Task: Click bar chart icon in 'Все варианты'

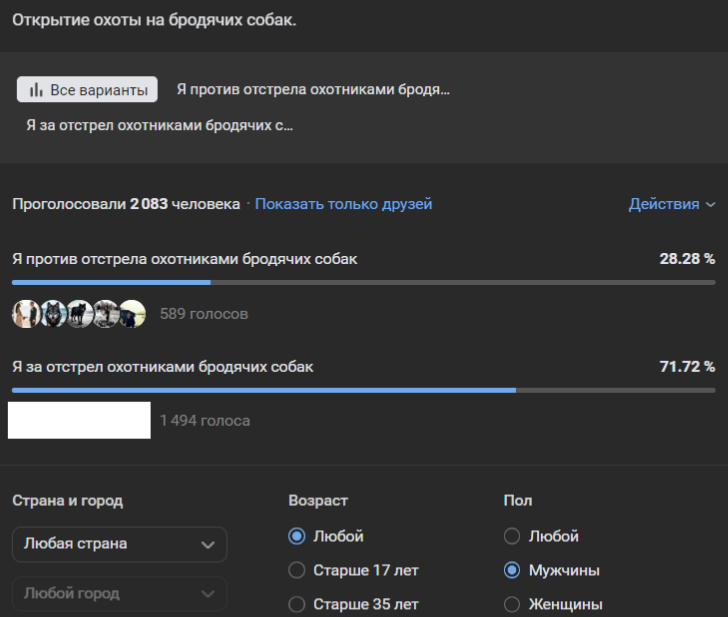Action: pyautogui.click(x=36, y=90)
